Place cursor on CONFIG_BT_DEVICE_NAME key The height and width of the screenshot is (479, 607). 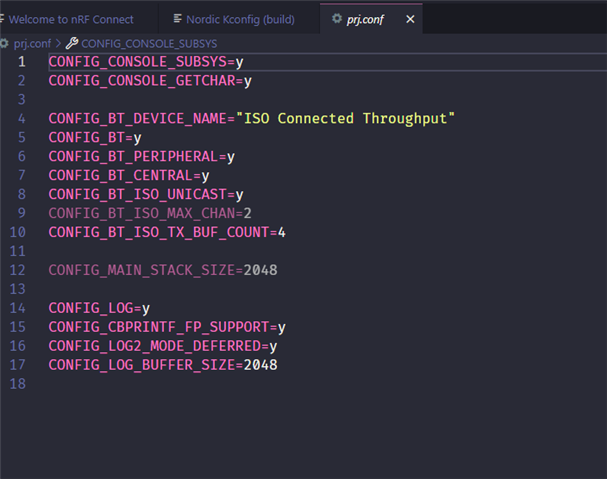[x=138, y=118]
